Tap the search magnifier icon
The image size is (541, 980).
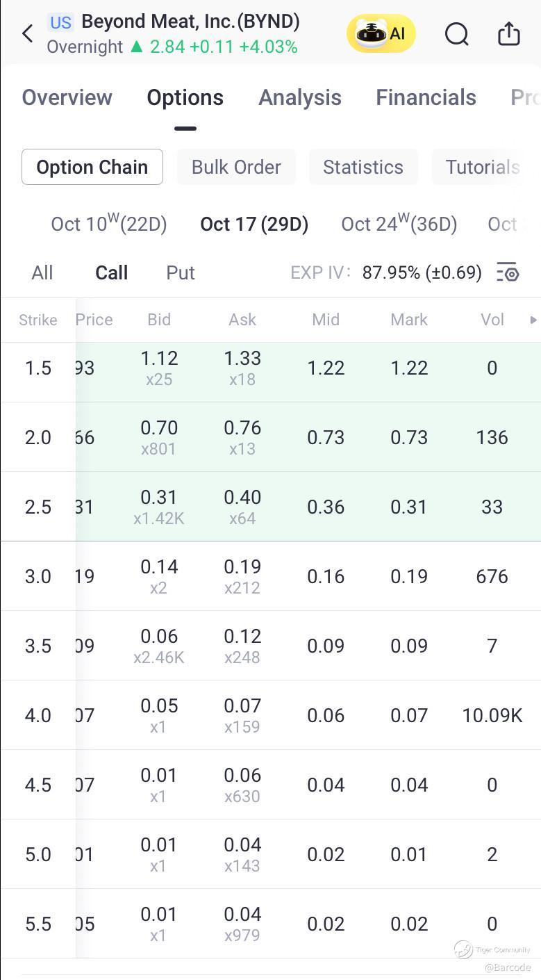(x=456, y=33)
